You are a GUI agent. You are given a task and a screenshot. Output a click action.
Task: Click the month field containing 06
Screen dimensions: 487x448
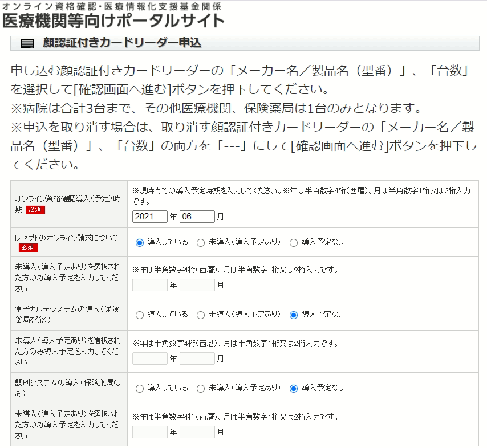click(197, 217)
